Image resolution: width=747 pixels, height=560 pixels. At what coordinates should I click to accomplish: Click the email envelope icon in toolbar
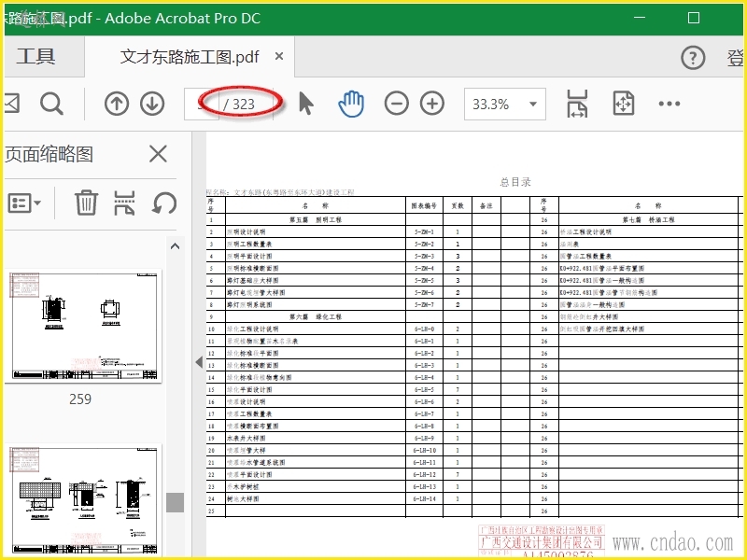click(x=11, y=103)
